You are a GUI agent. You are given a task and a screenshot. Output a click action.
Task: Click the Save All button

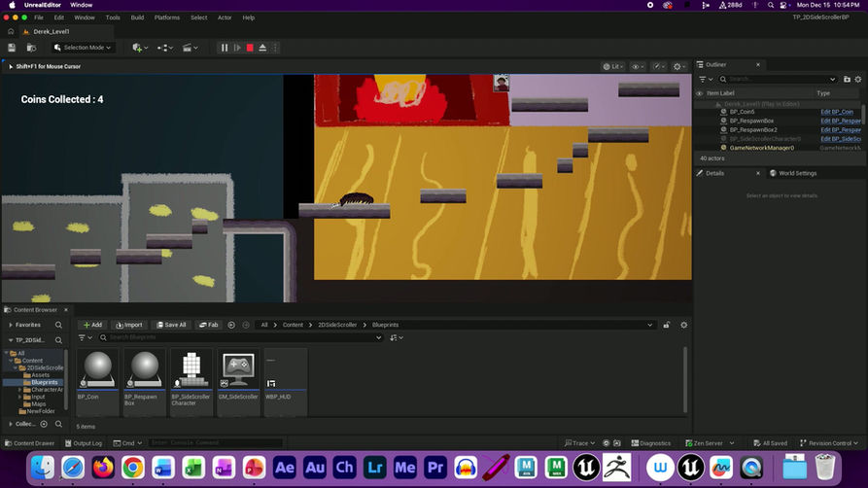pos(170,325)
